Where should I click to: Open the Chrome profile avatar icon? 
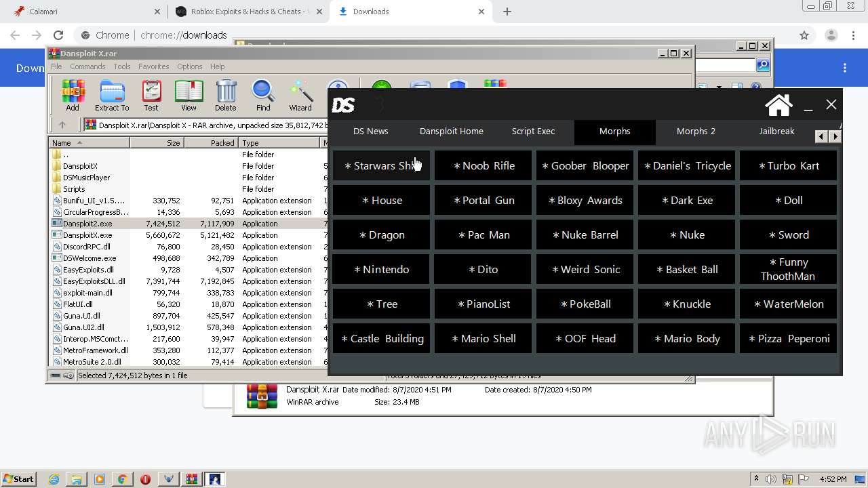click(x=831, y=35)
